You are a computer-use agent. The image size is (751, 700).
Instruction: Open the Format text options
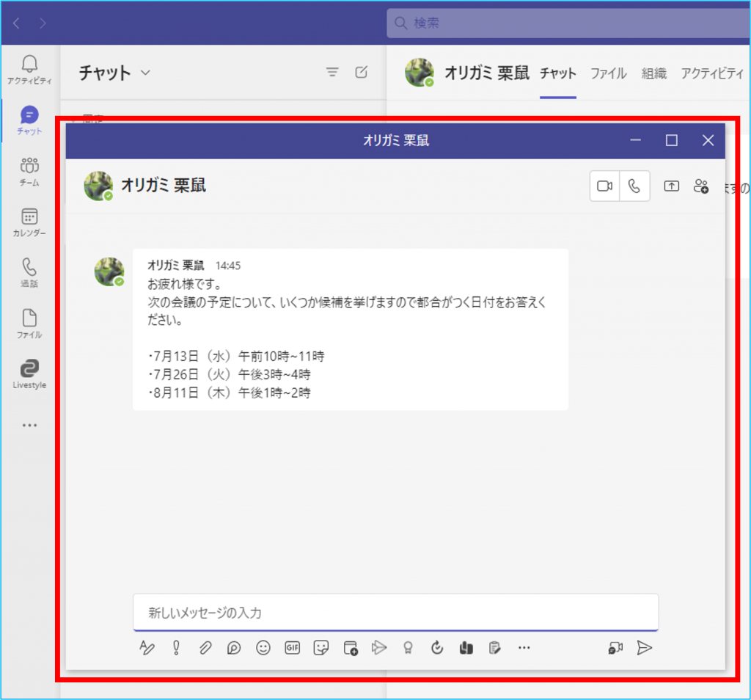[147, 648]
